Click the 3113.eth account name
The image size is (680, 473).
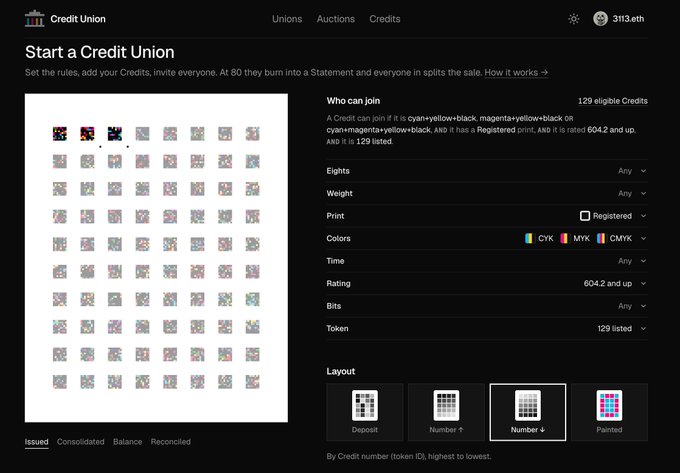pos(628,19)
